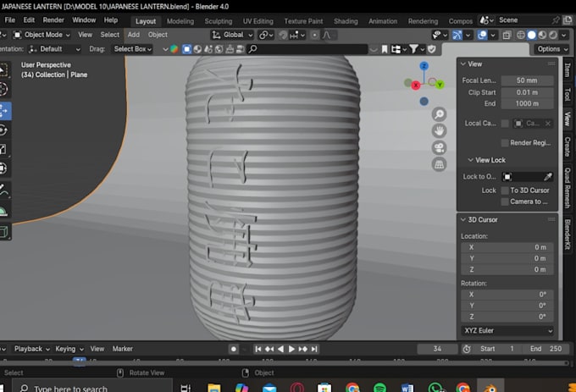Play the animation forward
Screen dimensions: 576x392
[x=291, y=349]
